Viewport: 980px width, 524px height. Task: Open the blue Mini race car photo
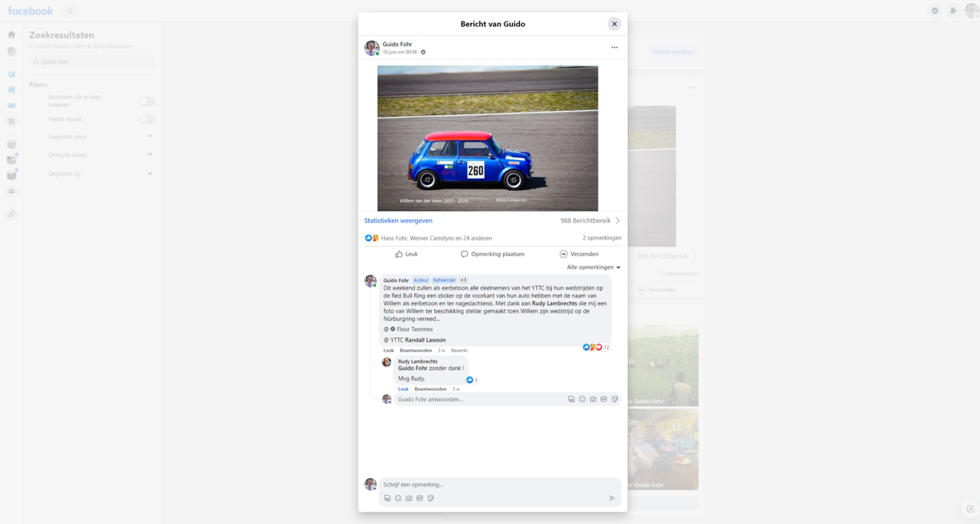[x=488, y=138]
